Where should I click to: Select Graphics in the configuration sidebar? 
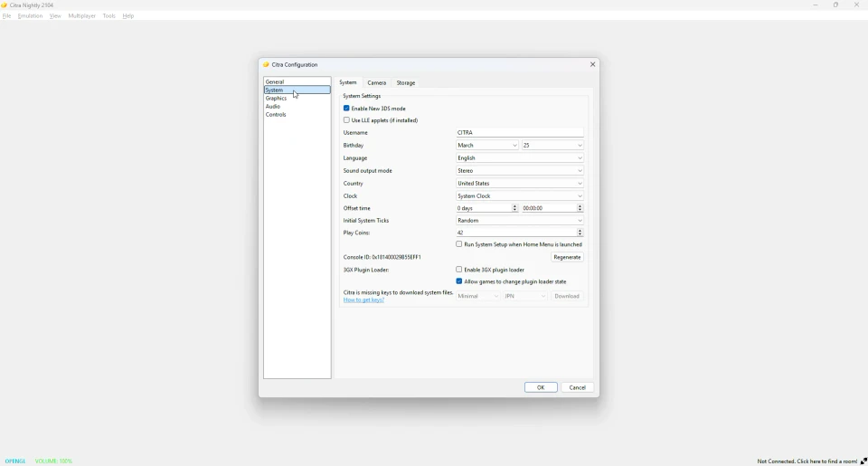click(x=297, y=98)
